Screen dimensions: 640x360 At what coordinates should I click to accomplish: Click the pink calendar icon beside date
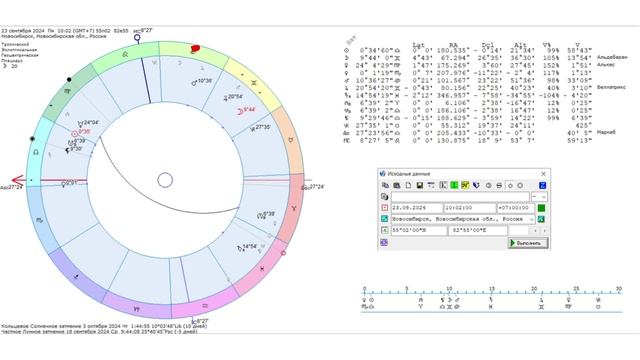pyautogui.click(x=384, y=208)
